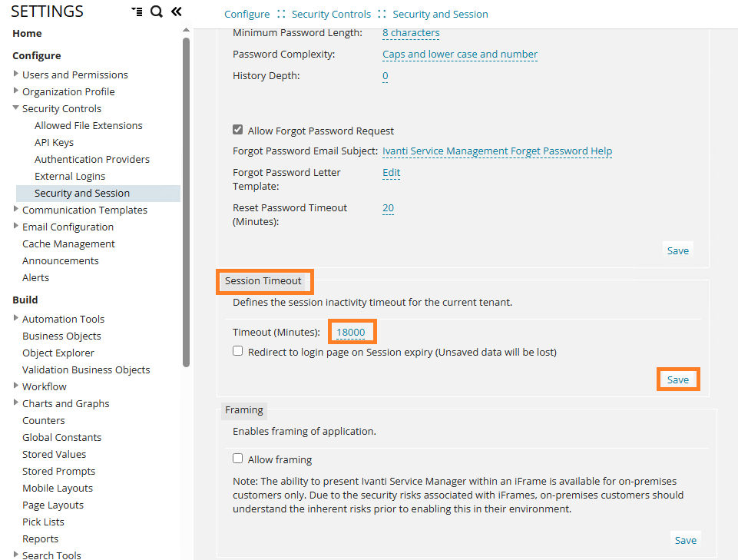The width and height of the screenshot is (738, 560).
Task: Change the 18000 minute timeout value
Action: [x=352, y=331]
